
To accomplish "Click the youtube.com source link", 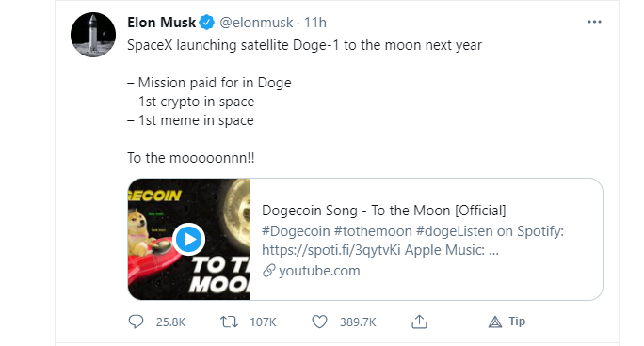I will click(319, 271).
